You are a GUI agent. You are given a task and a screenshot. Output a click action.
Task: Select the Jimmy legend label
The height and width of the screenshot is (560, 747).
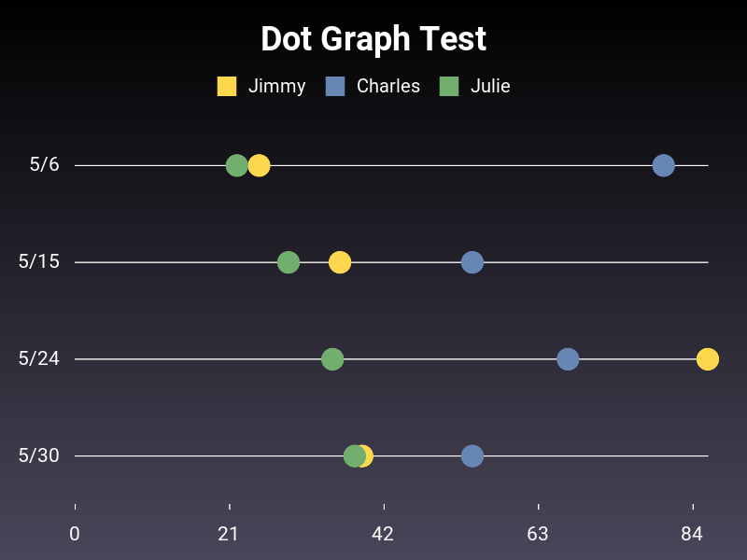(276, 86)
